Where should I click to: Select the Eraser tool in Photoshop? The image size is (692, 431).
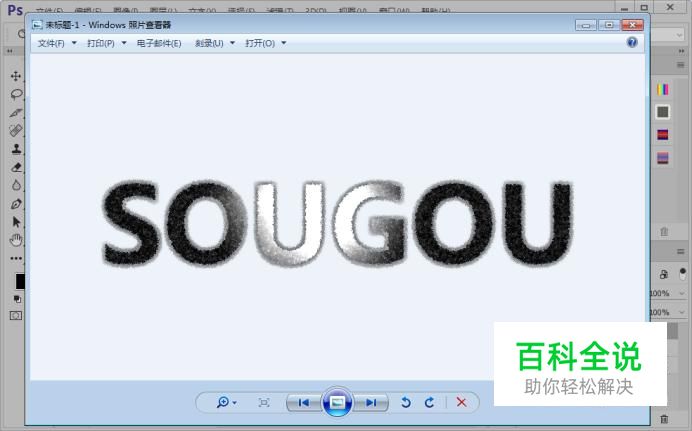pos(16,167)
